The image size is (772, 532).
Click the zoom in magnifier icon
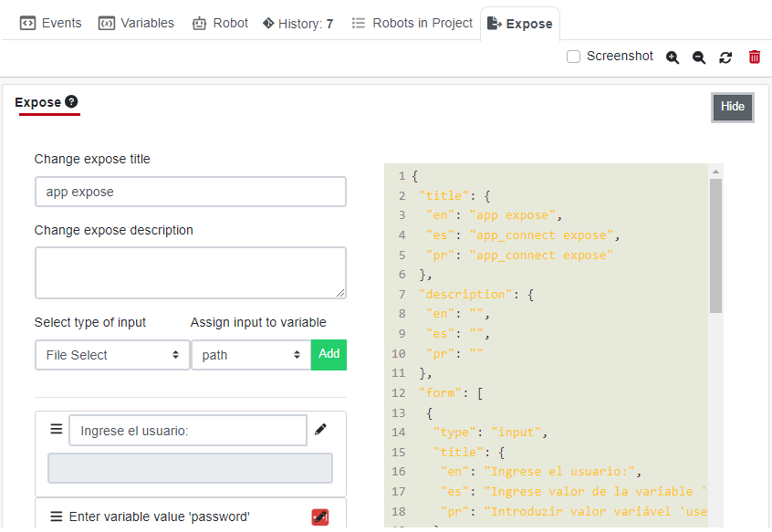coord(673,57)
